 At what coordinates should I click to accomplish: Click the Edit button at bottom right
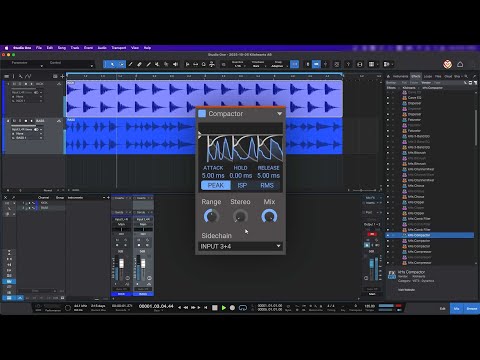(442, 308)
